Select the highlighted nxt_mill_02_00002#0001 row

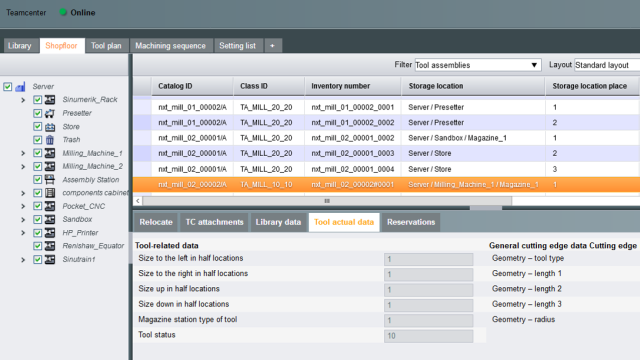pyautogui.click(x=386, y=184)
